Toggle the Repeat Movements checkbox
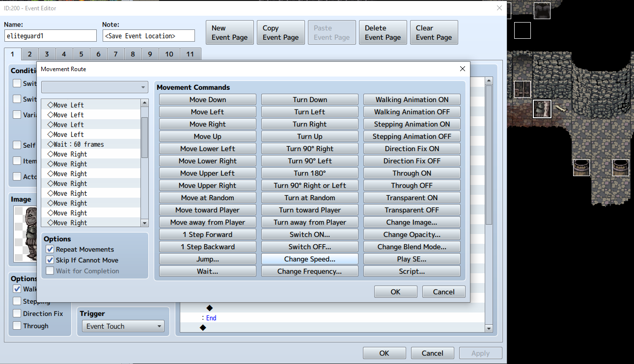The width and height of the screenshot is (634, 364). coord(50,249)
